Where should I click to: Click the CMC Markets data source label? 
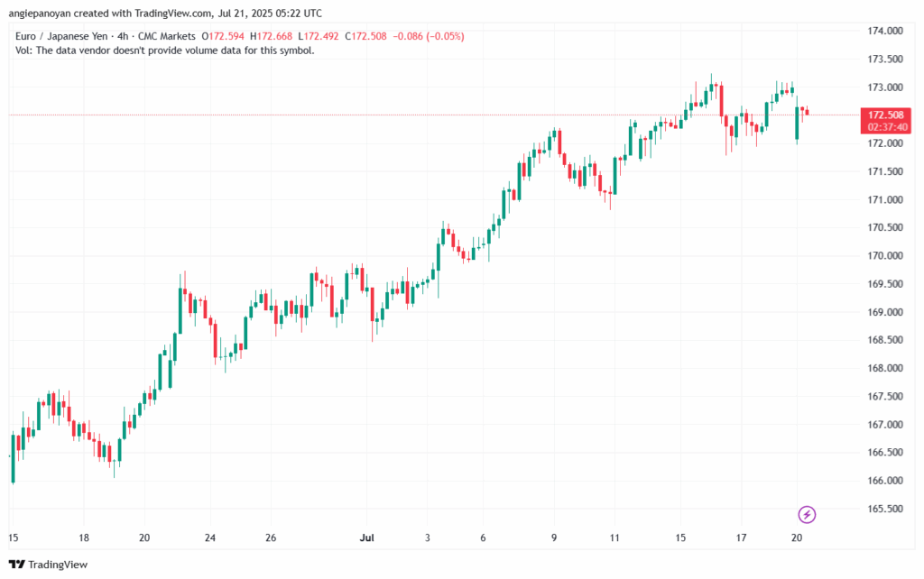tap(171, 36)
